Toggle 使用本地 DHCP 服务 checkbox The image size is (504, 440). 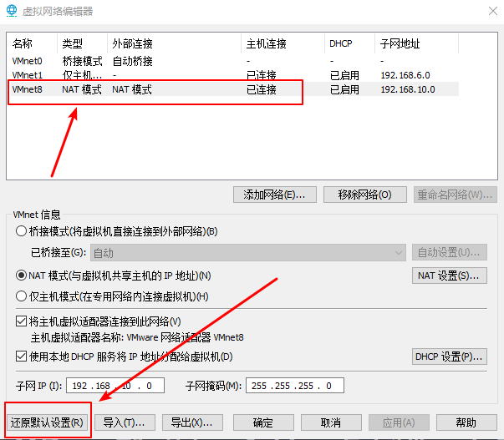pyautogui.click(x=21, y=357)
